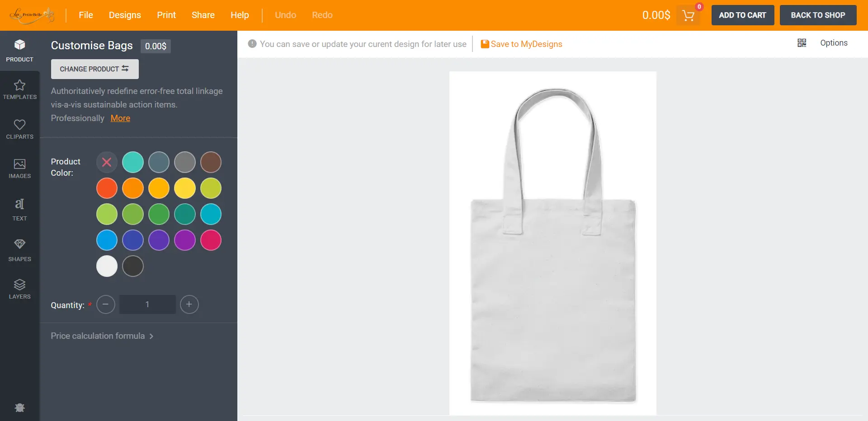This screenshot has height=421, width=868.
Task: Click Save to MyDesigns
Action: pos(521,44)
